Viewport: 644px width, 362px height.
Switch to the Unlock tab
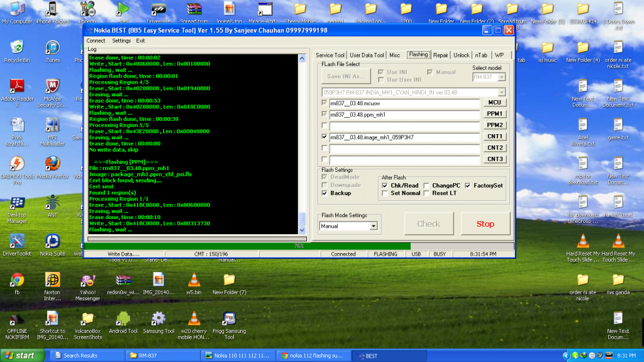click(x=461, y=55)
